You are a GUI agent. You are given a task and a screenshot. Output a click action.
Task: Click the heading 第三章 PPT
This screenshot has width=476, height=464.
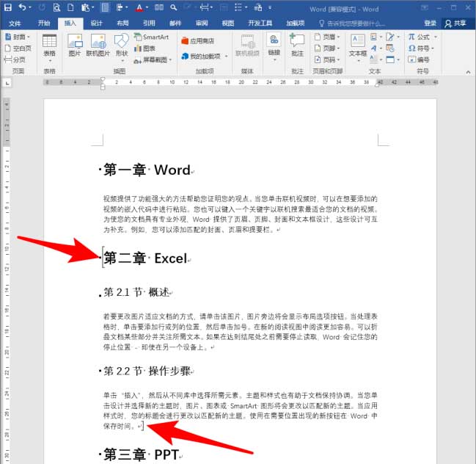(x=141, y=454)
